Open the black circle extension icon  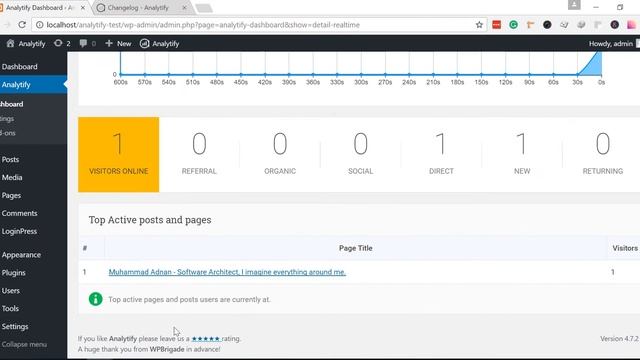point(547,25)
